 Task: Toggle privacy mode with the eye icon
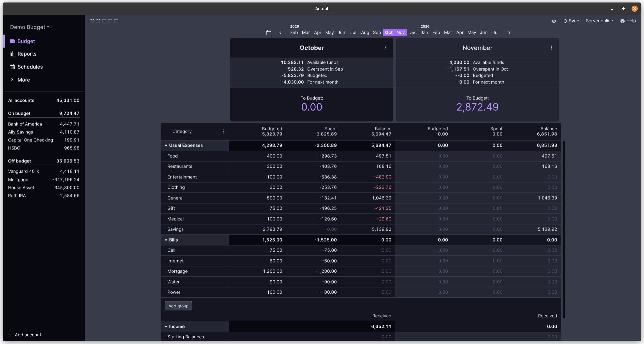[554, 21]
